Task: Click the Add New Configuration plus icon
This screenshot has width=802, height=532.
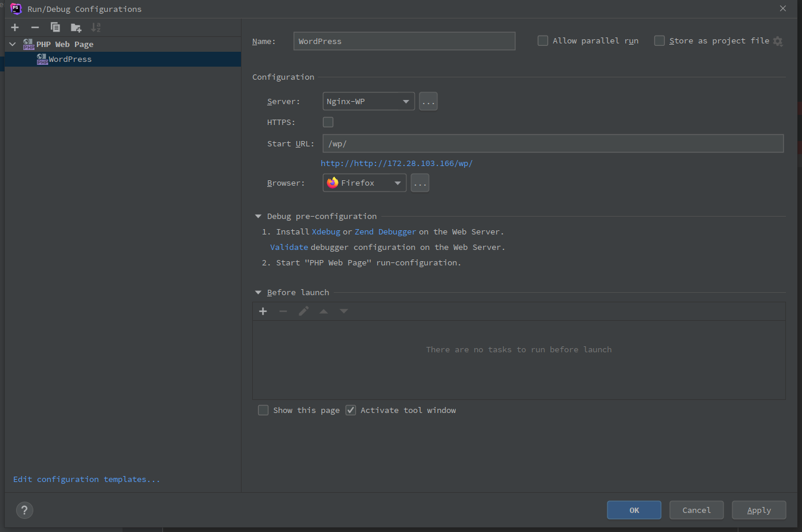Action: [x=15, y=27]
